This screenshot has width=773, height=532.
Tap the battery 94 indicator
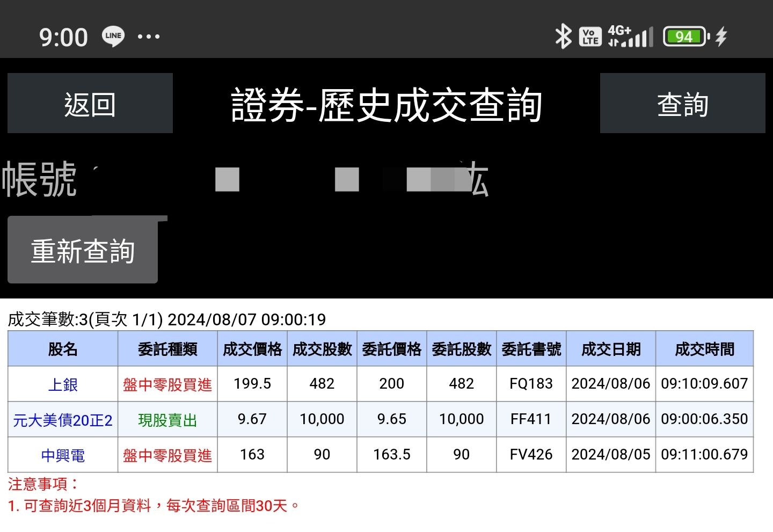[684, 37]
